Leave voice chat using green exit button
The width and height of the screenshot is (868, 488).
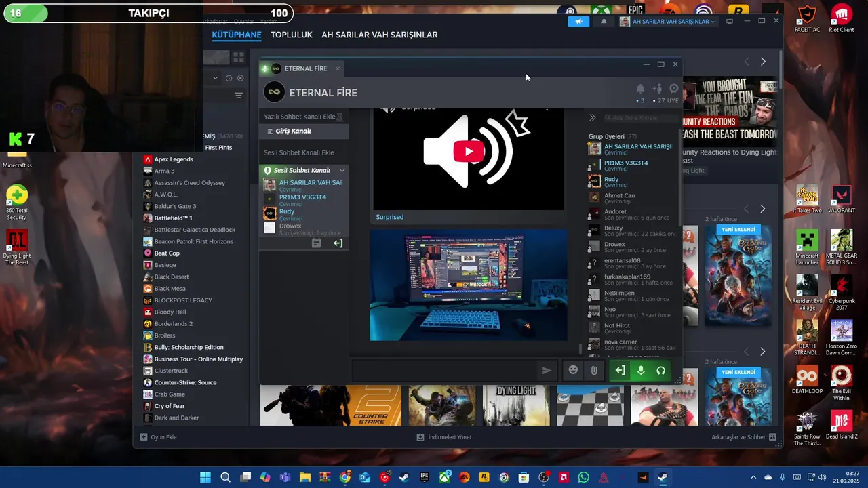tap(620, 370)
